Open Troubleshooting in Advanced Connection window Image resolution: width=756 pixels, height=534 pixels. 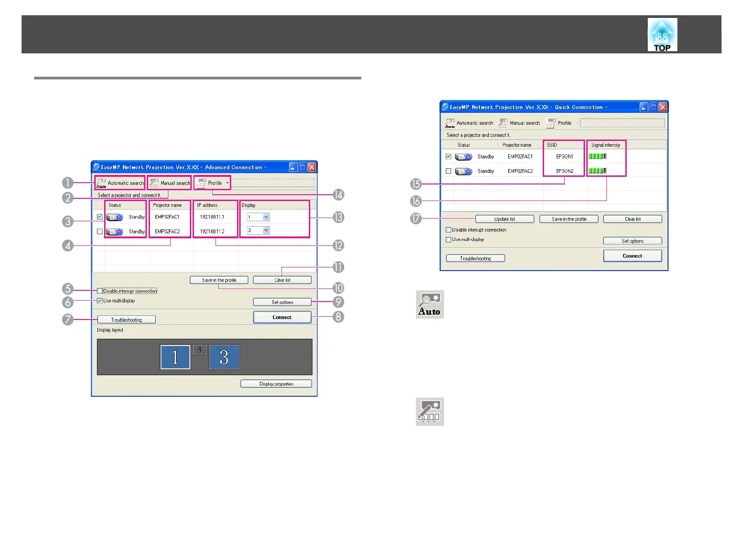[127, 320]
